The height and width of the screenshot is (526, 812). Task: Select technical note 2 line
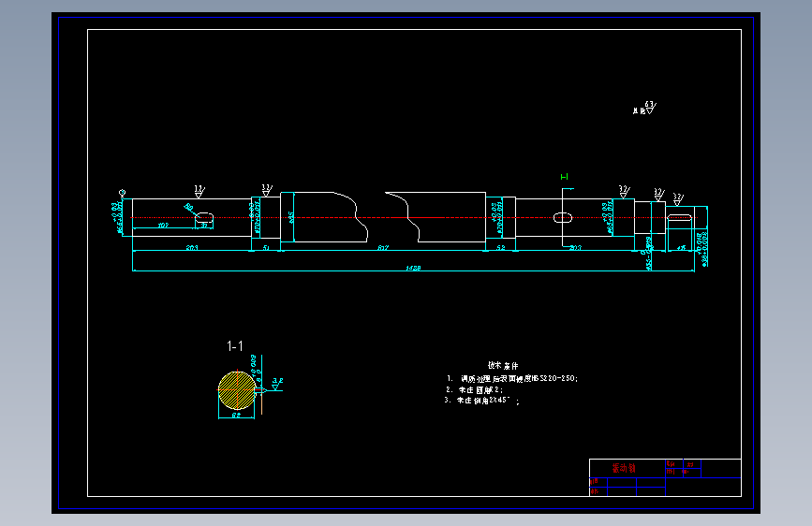[474, 390]
